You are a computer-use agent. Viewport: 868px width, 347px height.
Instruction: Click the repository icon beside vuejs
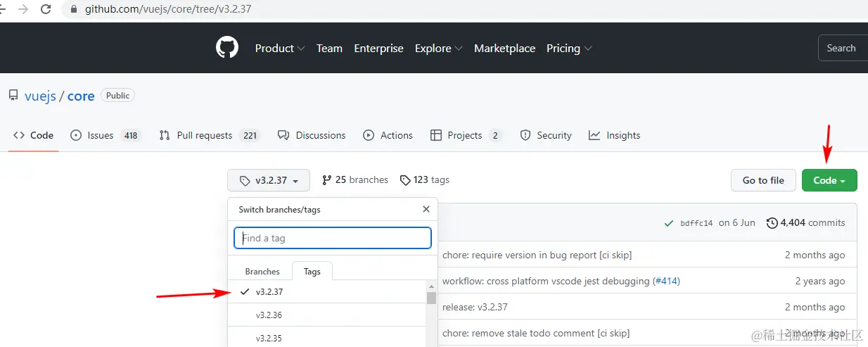[13, 96]
